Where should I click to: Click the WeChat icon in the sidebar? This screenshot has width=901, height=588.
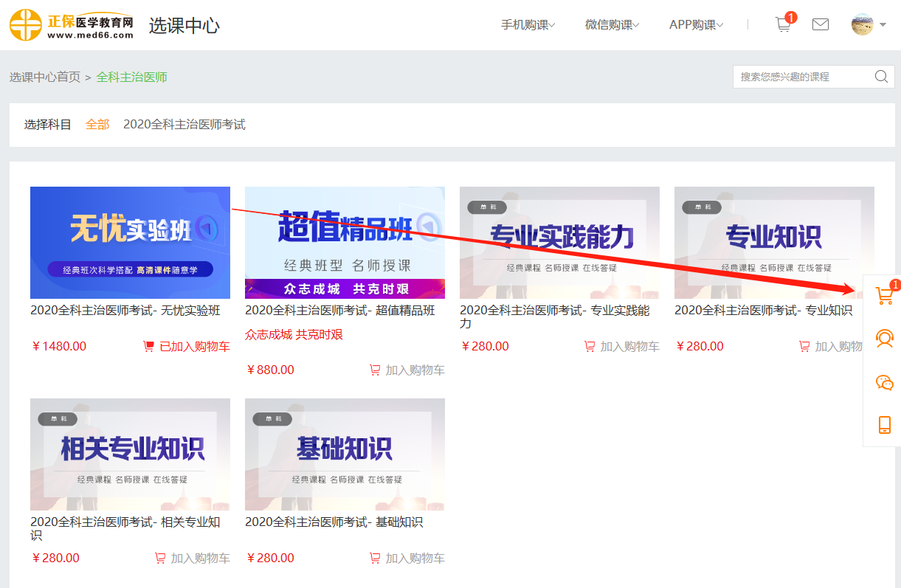pos(884,381)
